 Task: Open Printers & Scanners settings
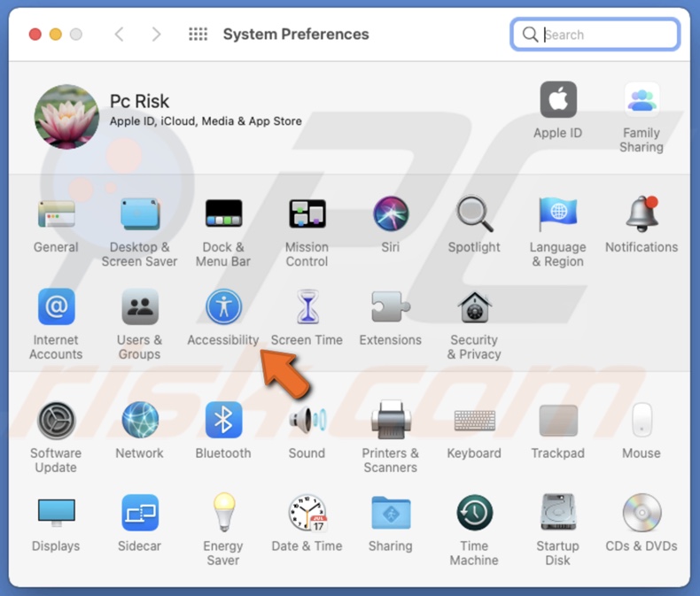pyautogui.click(x=391, y=420)
